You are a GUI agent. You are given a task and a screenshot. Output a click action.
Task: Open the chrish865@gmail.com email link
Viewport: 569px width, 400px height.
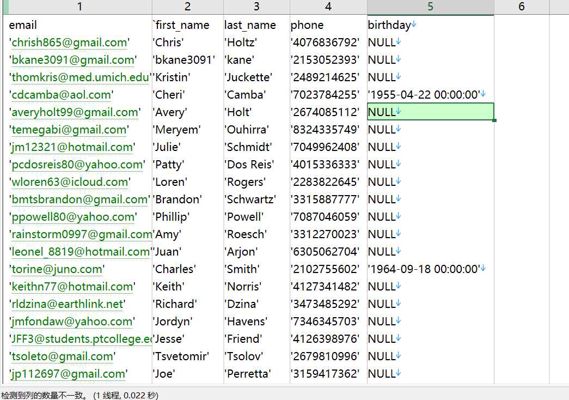point(69,42)
